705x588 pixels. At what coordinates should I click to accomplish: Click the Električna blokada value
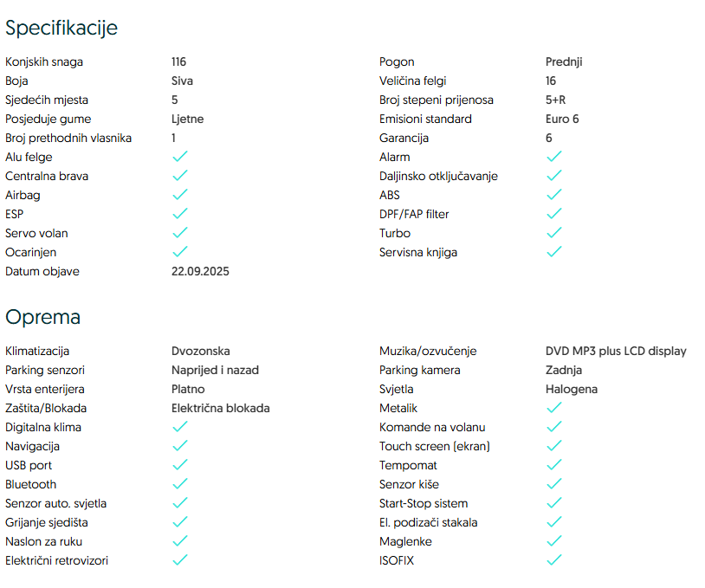pyautogui.click(x=221, y=408)
